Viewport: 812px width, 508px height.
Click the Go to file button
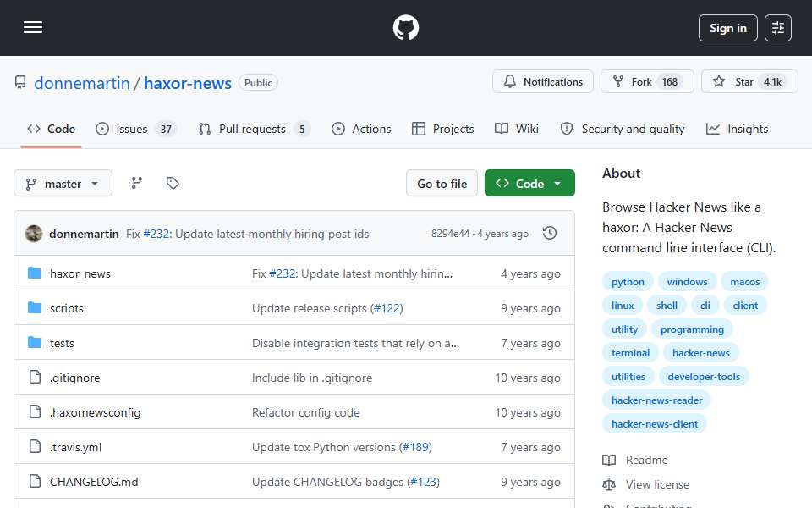(442, 184)
